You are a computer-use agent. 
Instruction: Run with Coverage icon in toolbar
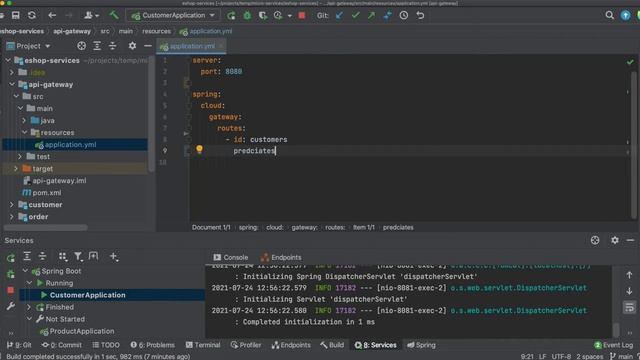click(x=263, y=16)
